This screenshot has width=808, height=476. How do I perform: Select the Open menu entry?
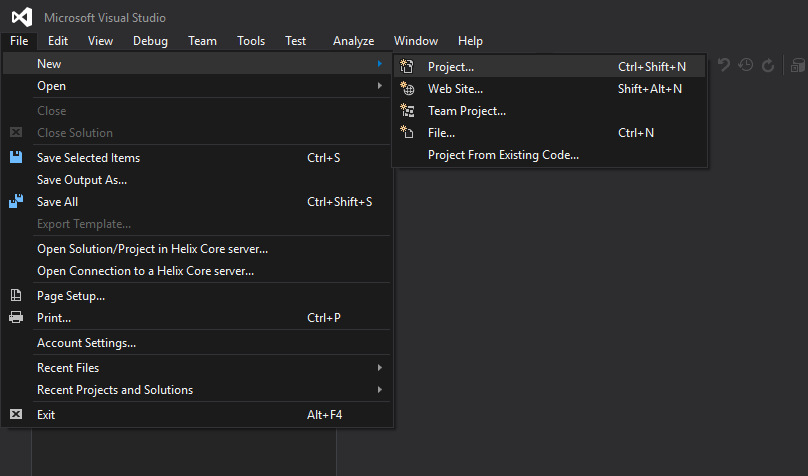pyautogui.click(x=197, y=86)
